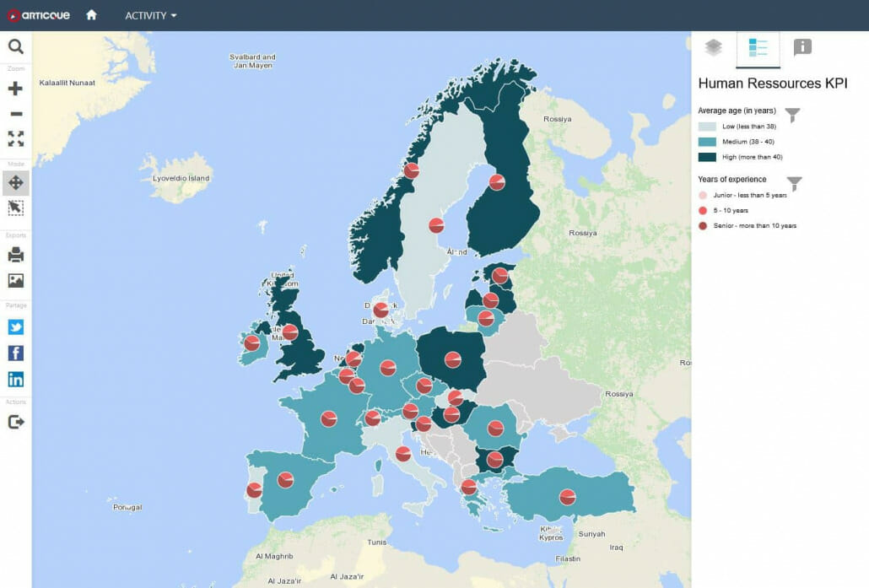Image resolution: width=869 pixels, height=588 pixels.
Task: Open Years of experience filter funnel
Action: coord(794,183)
